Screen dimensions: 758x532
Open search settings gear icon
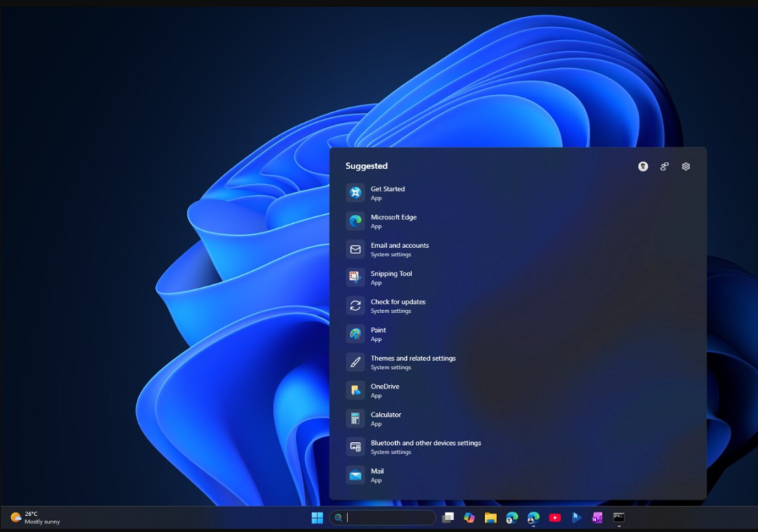pos(686,166)
